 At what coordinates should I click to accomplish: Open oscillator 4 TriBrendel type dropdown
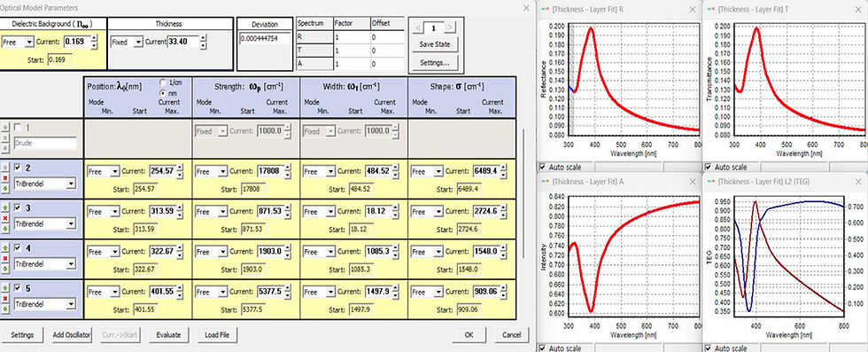[x=45, y=264]
